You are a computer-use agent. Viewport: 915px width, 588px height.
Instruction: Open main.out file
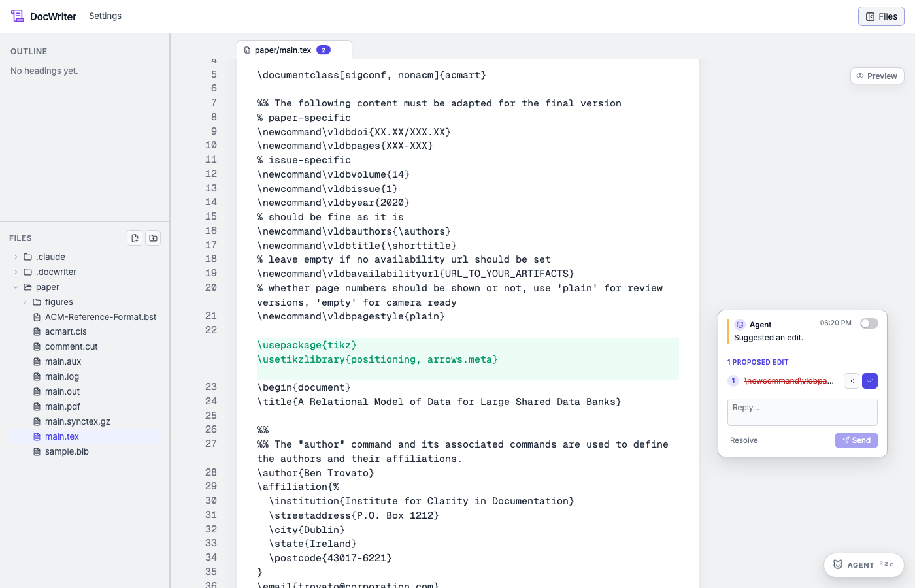(62, 391)
